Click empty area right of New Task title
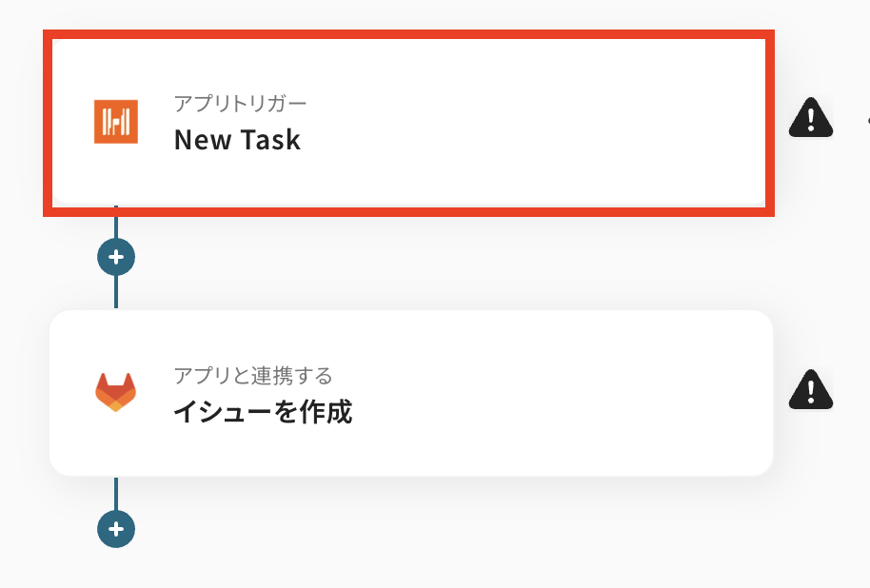This screenshot has height=588, width=870. [x=533, y=141]
